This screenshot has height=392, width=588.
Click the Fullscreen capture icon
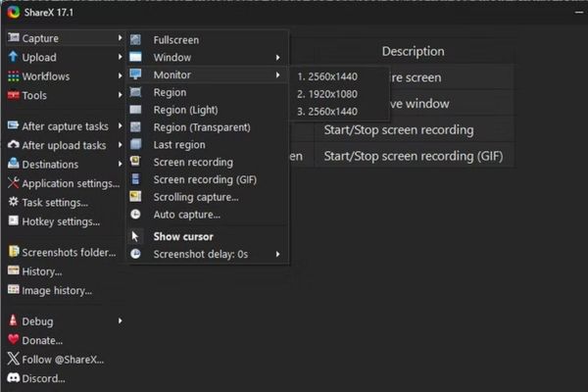pos(135,40)
